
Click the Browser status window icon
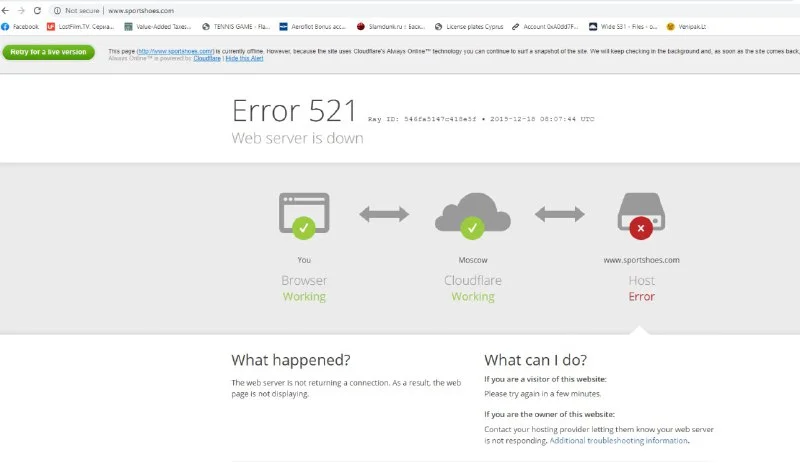coord(304,213)
